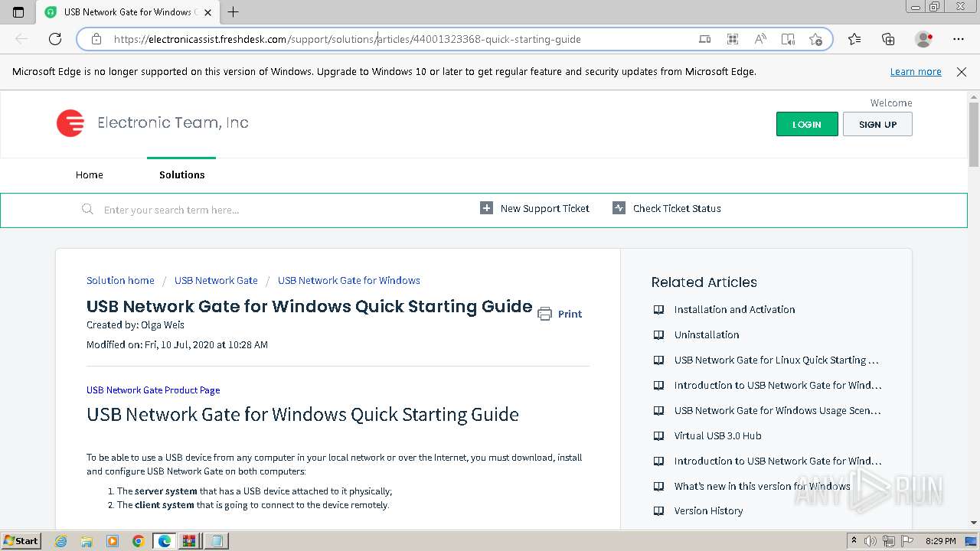
Task: Open USB Network Gate for Windows breadcrumb
Action: click(349, 280)
